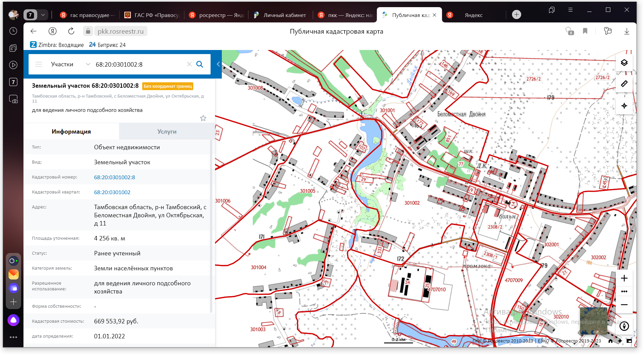Select the Информация tab

point(71,132)
